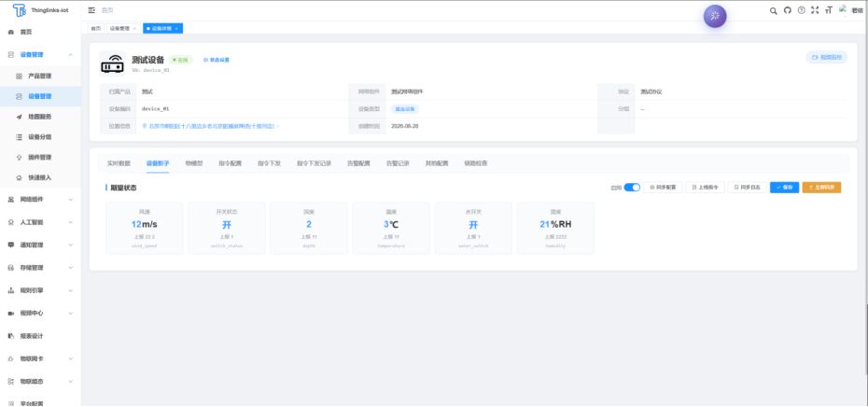Click the 通知管理 message icon

click(x=11, y=245)
